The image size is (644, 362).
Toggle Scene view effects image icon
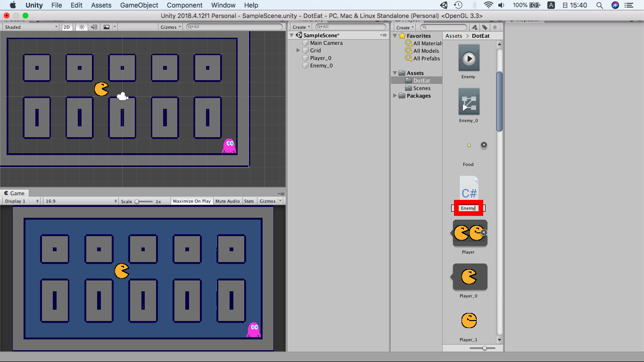tap(107, 27)
